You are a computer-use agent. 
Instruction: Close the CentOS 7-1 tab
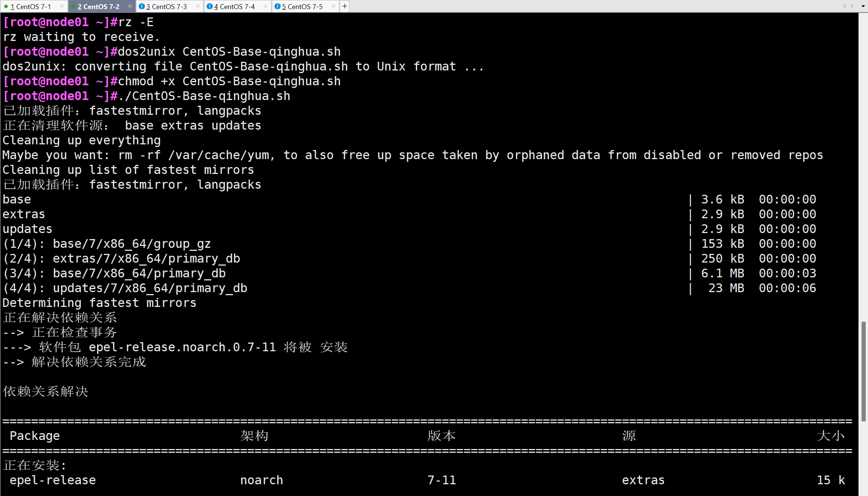[62, 6]
